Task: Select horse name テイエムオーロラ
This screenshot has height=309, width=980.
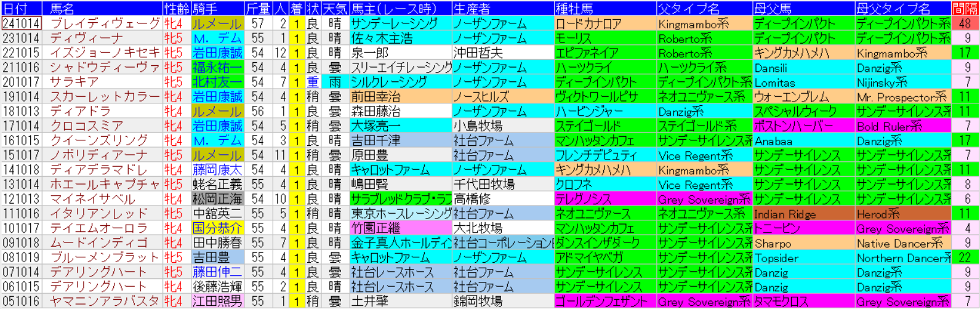Action: pyautogui.click(x=102, y=228)
